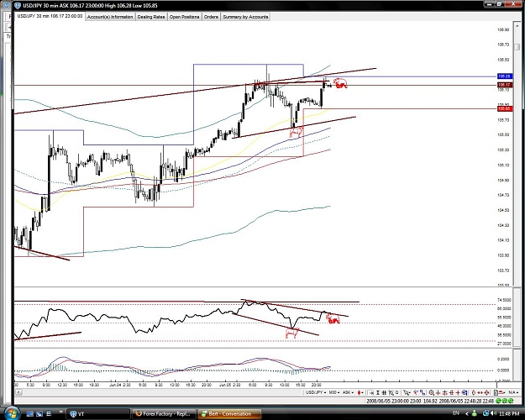
Task: Click the indicator chart lines icon
Action: click(x=391, y=392)
